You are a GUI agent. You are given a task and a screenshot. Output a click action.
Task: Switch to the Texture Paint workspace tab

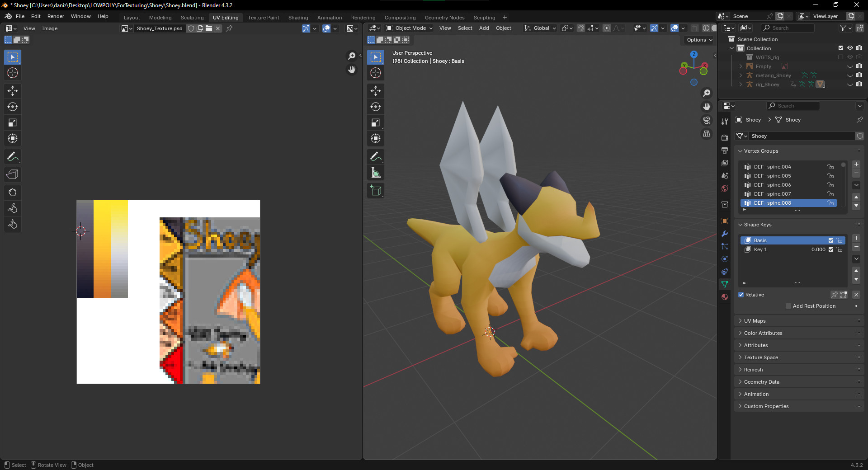tap(264, 18)
